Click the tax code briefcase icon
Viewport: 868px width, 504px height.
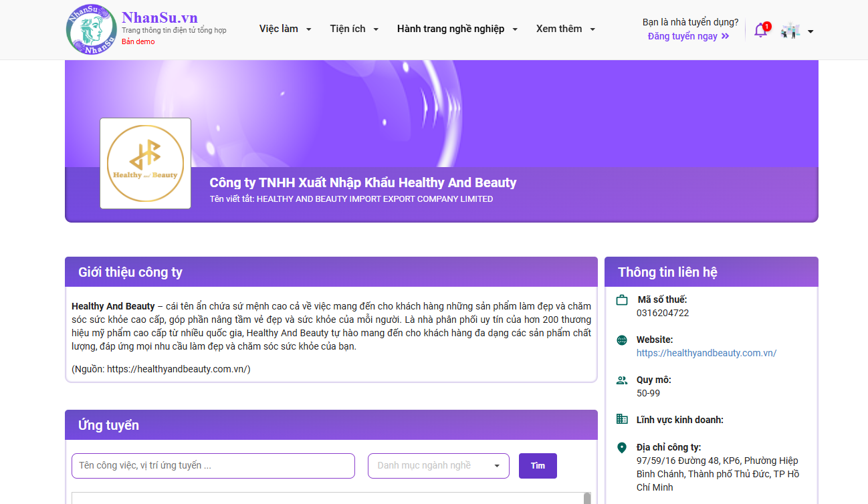[x=622, y=300]
